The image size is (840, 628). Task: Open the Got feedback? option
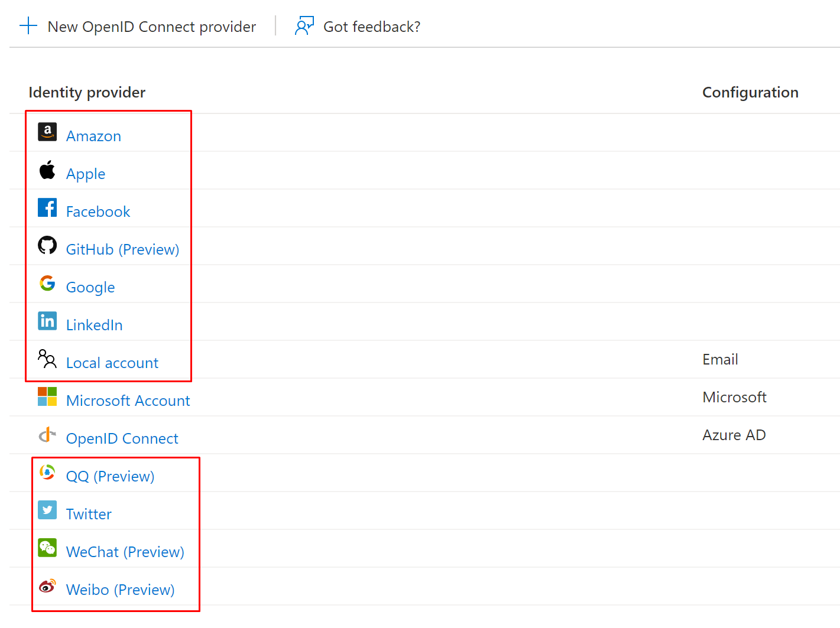[x=371, y=27]
